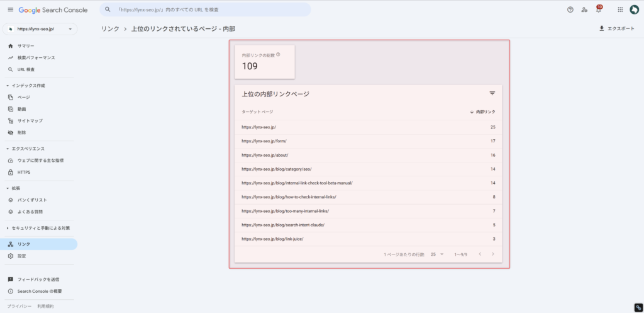
Task: Open 検索パフォーマンス in sidebar
Action: click(36, 58)
